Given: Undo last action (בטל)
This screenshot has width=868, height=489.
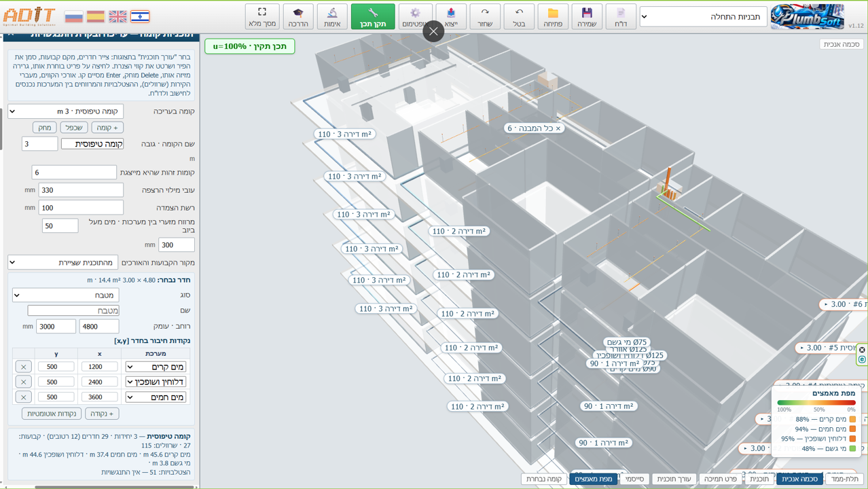Looking at the screenshot, I should [519, 16].
